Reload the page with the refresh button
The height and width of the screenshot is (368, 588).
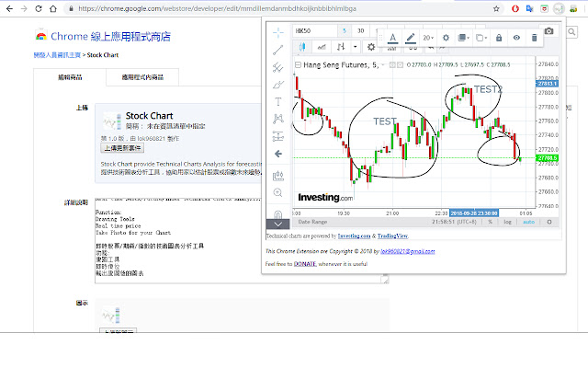(x=39, y=8)
